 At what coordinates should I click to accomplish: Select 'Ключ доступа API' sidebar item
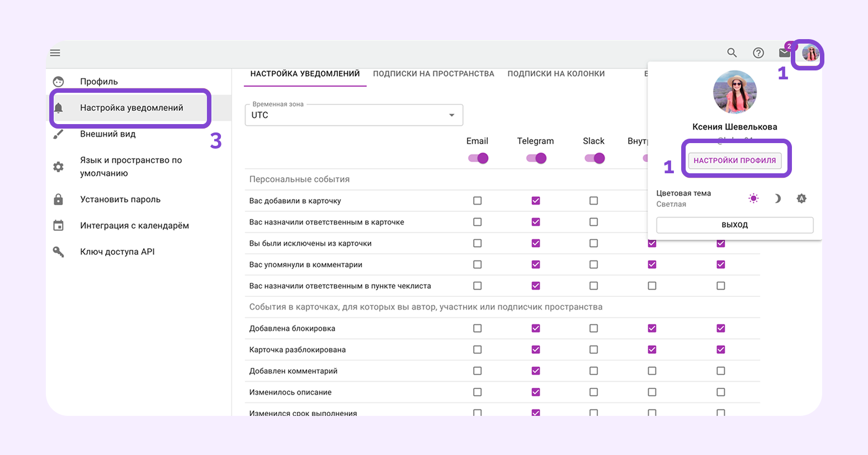[x=117, y=252]
